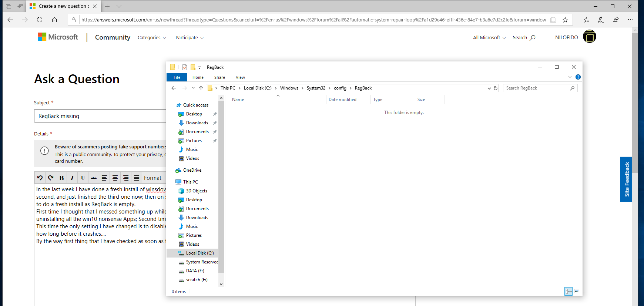Open the Share ribbon tab
644x306 pixels.
click(x=219, y=77)
